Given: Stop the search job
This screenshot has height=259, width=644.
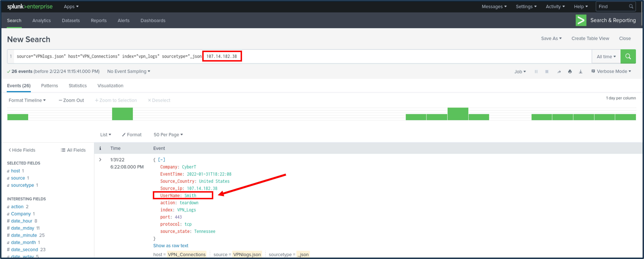Looking at the screenshot, I should [x=547, y=72].
